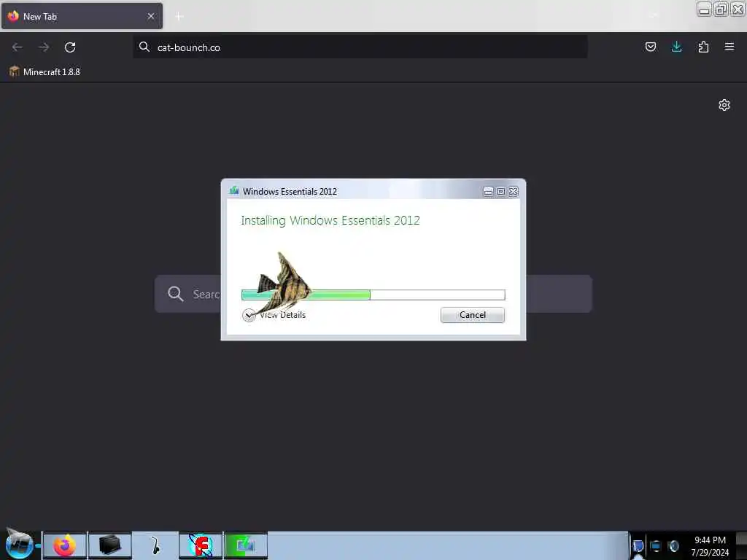Open a new tab with plus button
Screen dimensions: 747x560
click(179, 16)
